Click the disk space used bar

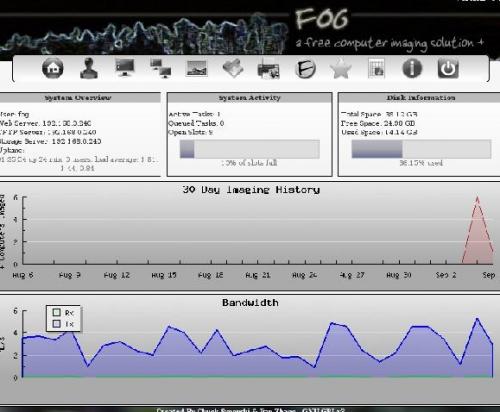click(421, 149)
